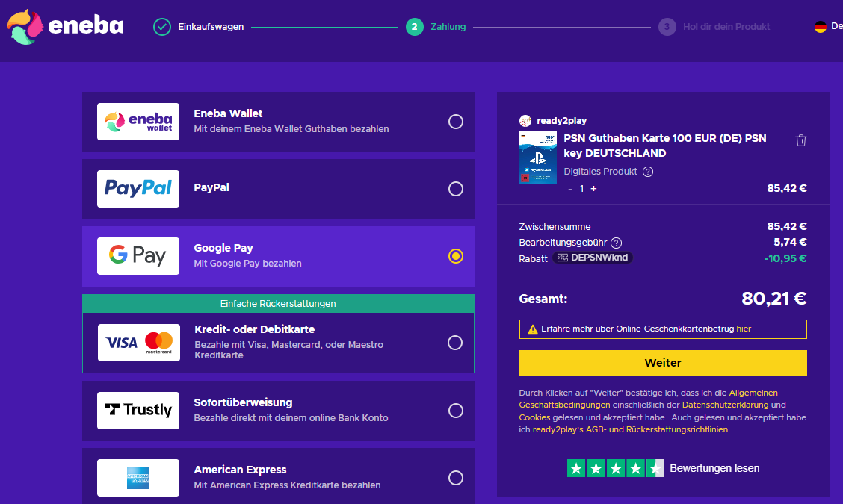The height and width of the screenshot is (504, 843).
Task: Click the Einkaufswagen checkmark step icon
Action: tap(162, 27)
